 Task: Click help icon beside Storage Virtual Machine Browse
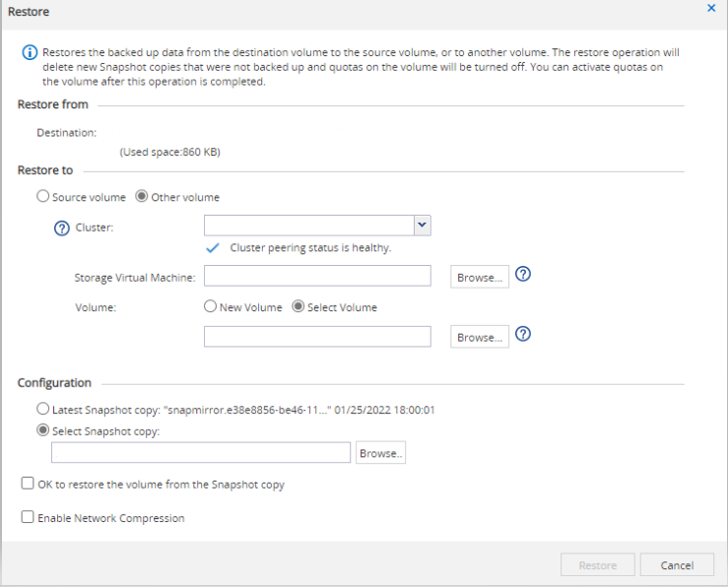point(523,275)
